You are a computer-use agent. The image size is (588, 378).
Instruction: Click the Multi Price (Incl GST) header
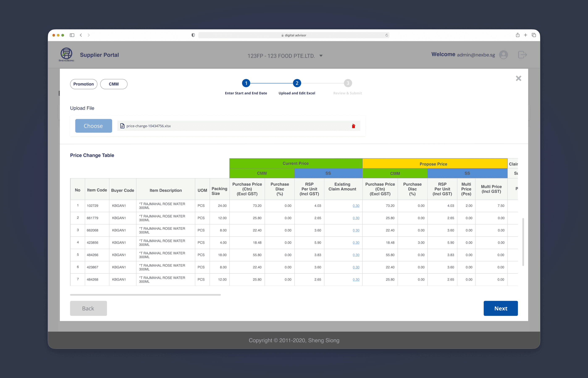click(491, 189)
